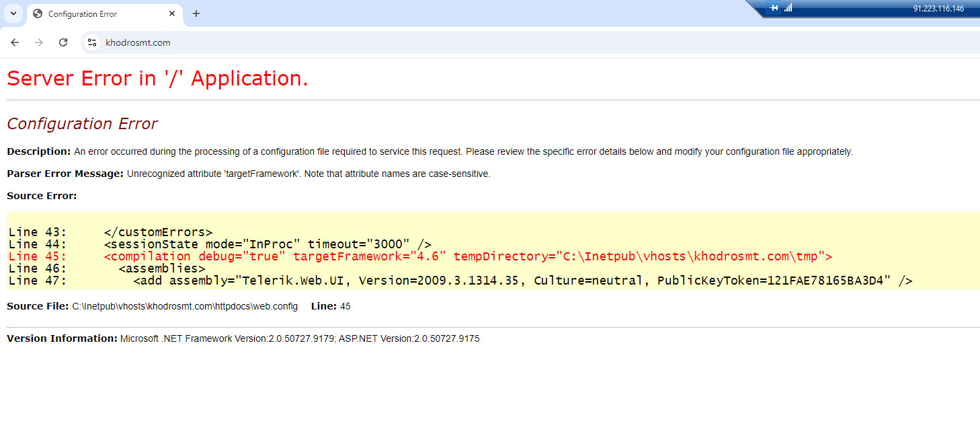Close the Configuration Error tab

point(172,13)
